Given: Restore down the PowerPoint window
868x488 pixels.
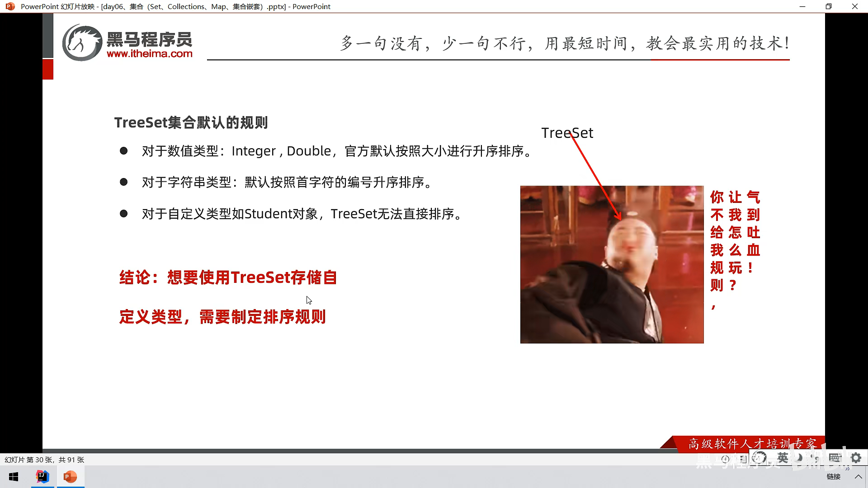Looking at the screenshot, I should 828,6.
